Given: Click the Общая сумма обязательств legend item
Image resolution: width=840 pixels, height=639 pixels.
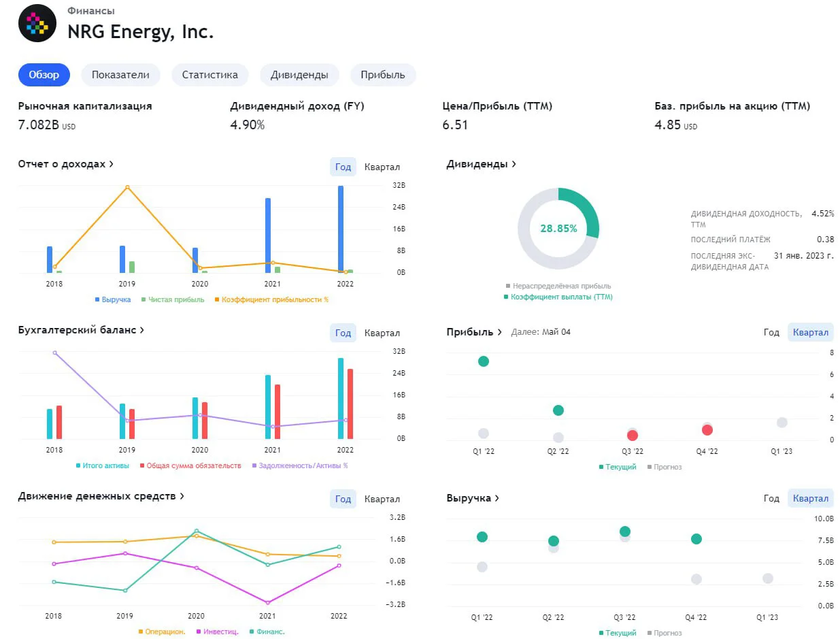Looking at the screenshot, I should click(190, 465).
